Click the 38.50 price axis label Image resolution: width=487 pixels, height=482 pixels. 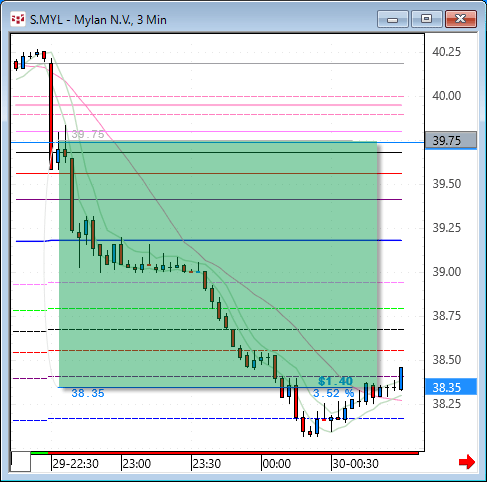(447, 360)
